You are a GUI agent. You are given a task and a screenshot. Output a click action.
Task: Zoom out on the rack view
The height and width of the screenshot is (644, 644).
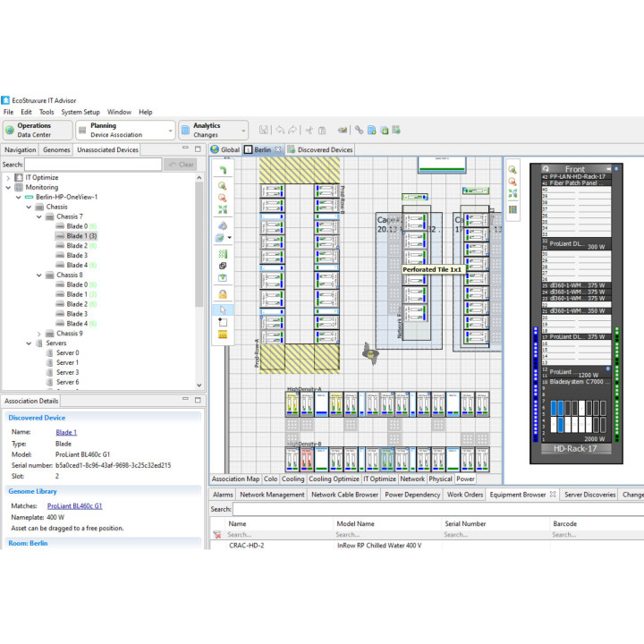(x=513, y=182)
